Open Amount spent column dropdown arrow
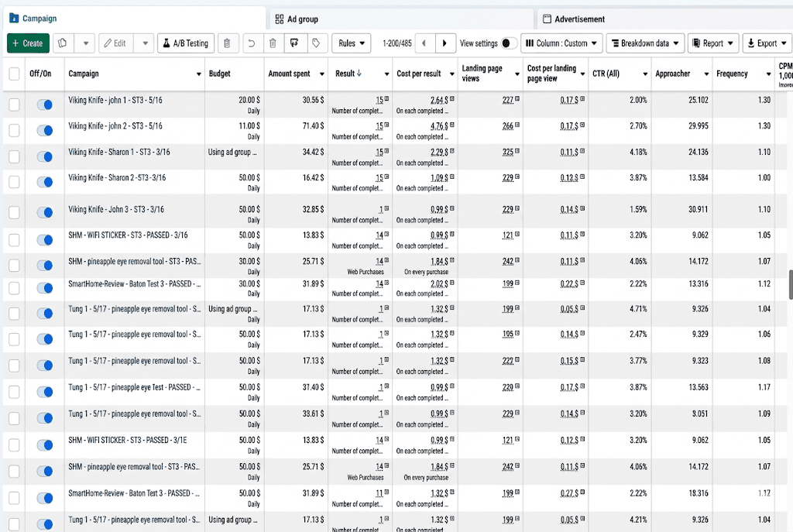Image resolution: width=793 pixels, height=532 pixels. click(x=321, y=74)
